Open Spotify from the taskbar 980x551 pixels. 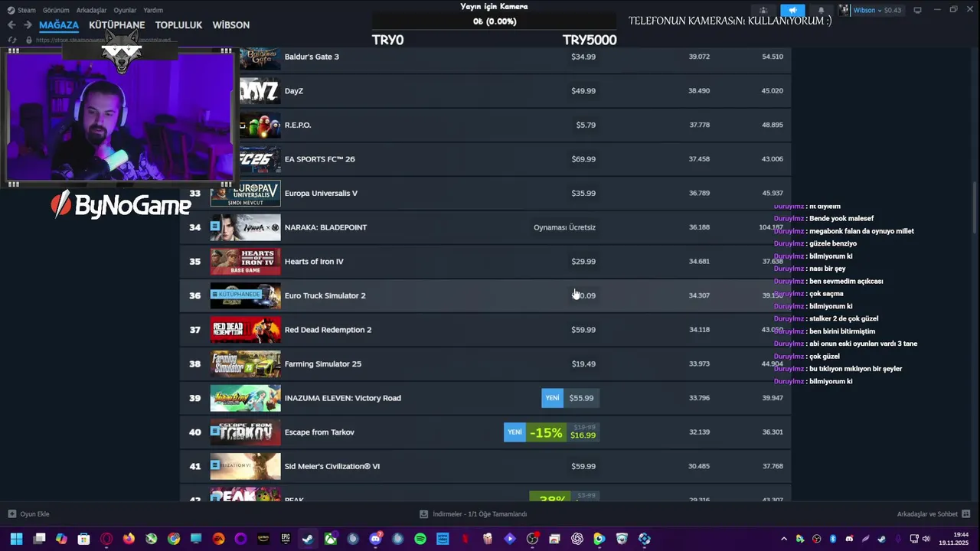[420, 539]
